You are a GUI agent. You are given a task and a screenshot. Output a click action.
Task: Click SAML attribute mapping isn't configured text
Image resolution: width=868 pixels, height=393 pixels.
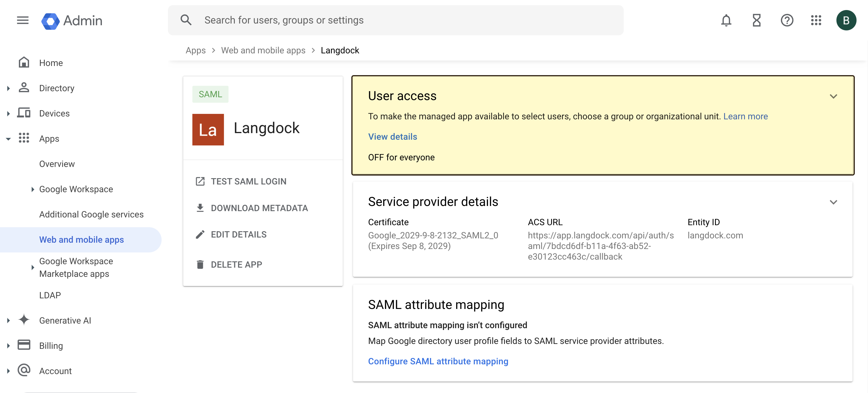coord(447,325)
